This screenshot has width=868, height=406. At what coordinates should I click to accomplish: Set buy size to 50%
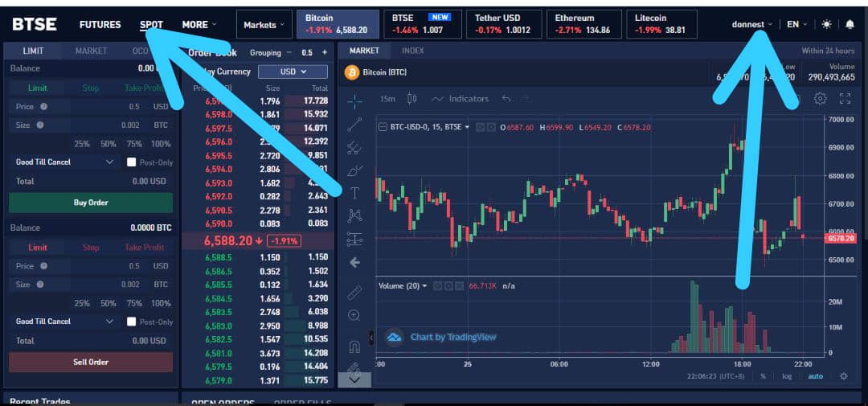[x=108, y=144]
